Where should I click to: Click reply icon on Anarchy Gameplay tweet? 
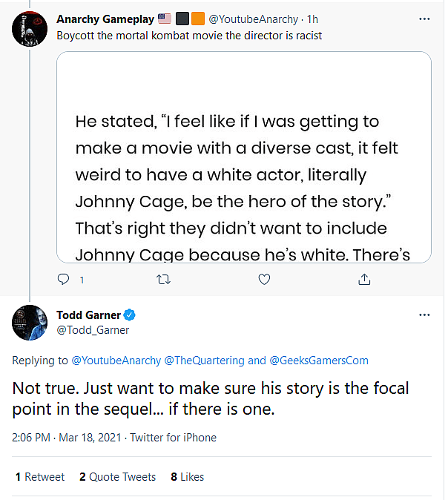pyautogui.click(x=64, y=280)
